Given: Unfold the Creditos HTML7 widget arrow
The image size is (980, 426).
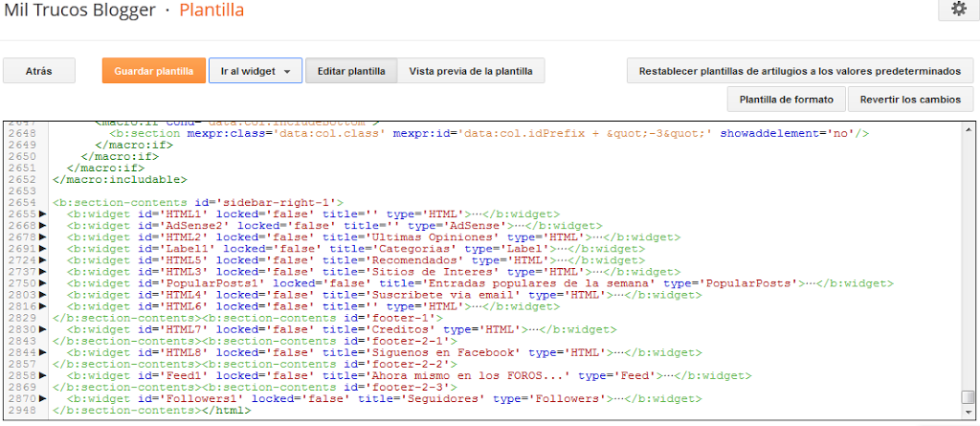Looking at the screenshot, I should (42, 329).
